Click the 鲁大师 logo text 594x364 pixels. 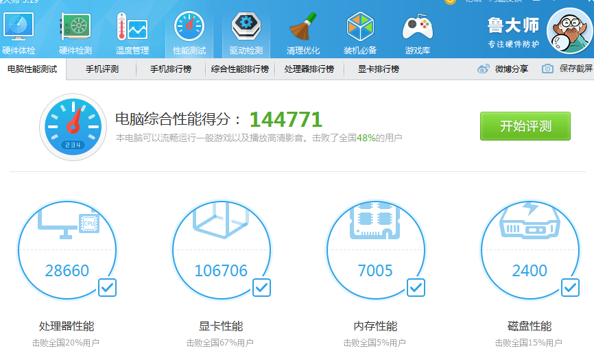[x=513, y=26]
